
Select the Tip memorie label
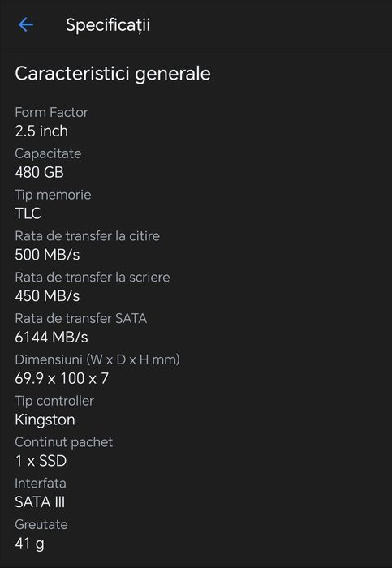(x=53, y=195)
